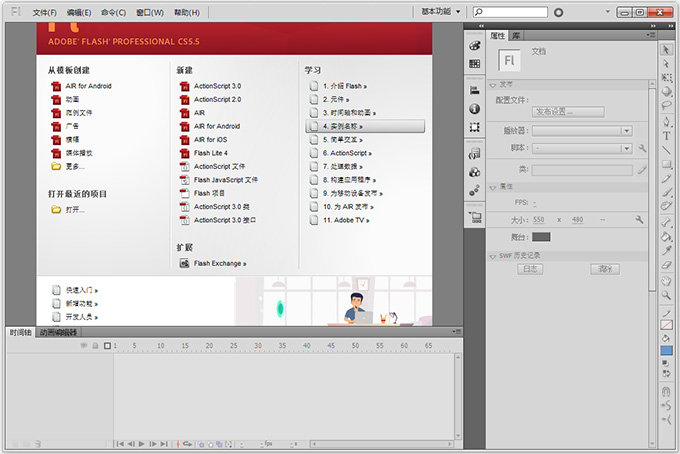The image size is (680, 454).
Task: Select the Paint Bucket tool
Action: tap(666, 236)
